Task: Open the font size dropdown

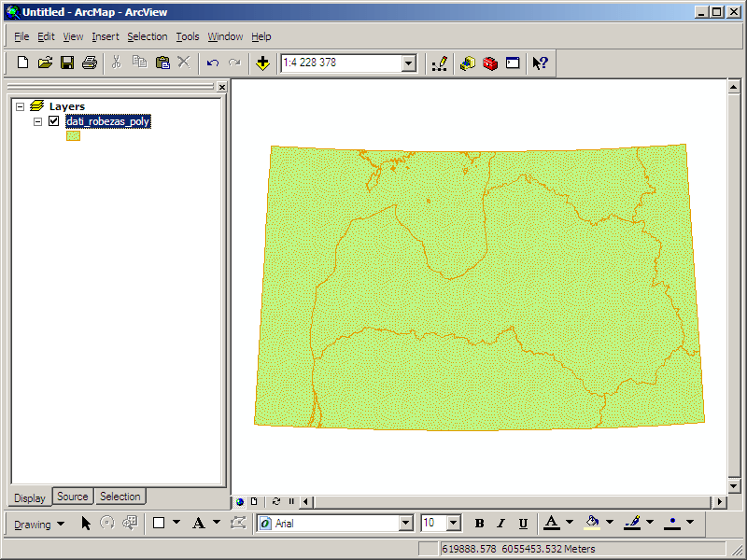Action: [453, 524]
